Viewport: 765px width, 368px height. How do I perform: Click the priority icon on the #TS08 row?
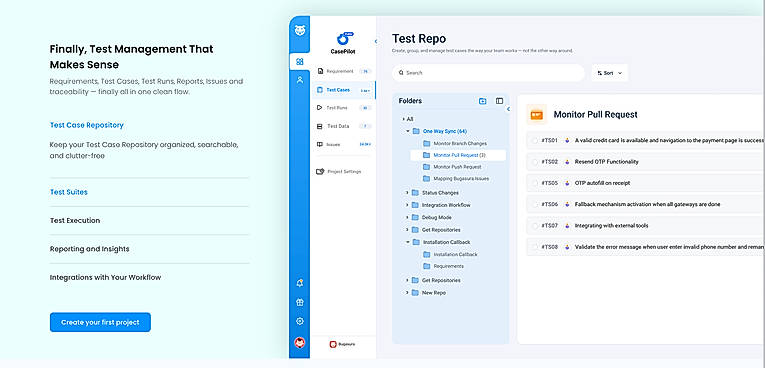click(567, 247)
